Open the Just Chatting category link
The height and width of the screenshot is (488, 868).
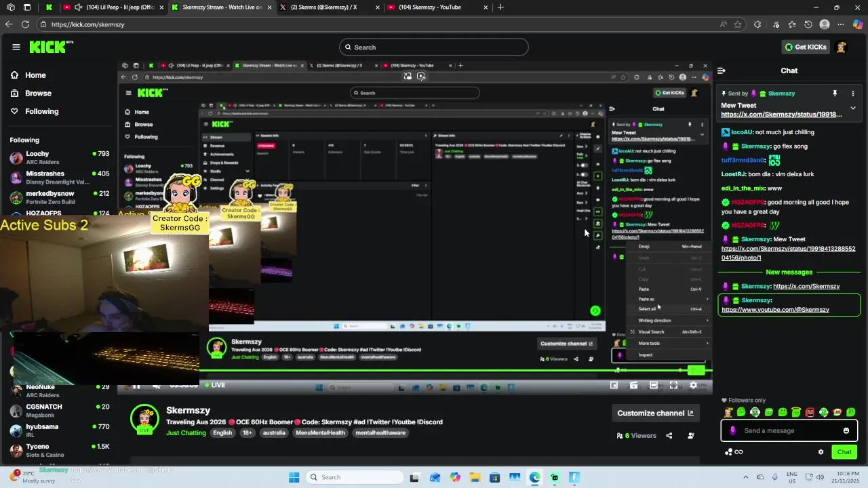(x=186, y=433)
